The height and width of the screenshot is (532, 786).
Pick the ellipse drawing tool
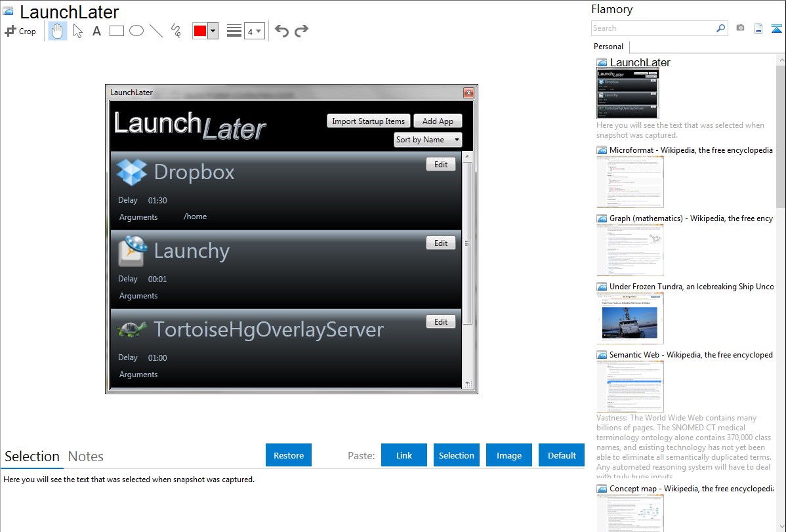(136, 31)
